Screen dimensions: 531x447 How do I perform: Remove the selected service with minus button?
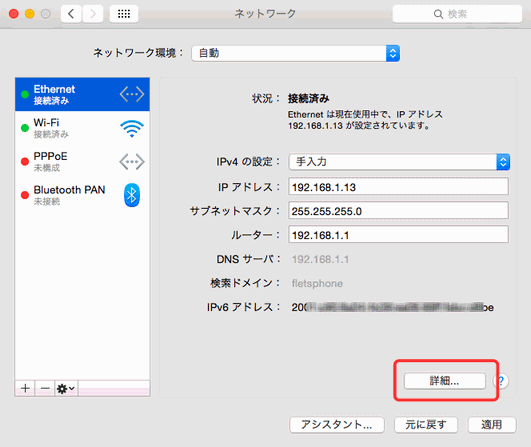coord(45,388)
